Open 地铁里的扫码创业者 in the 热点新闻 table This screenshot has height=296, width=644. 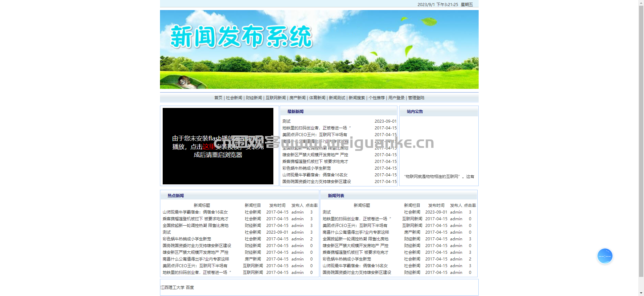point(197,273)
